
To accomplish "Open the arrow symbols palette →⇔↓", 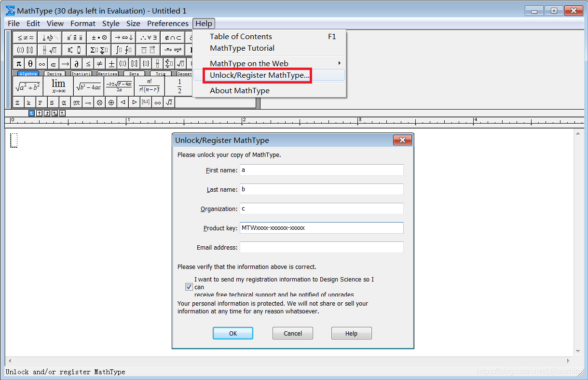I will (123, 37).
